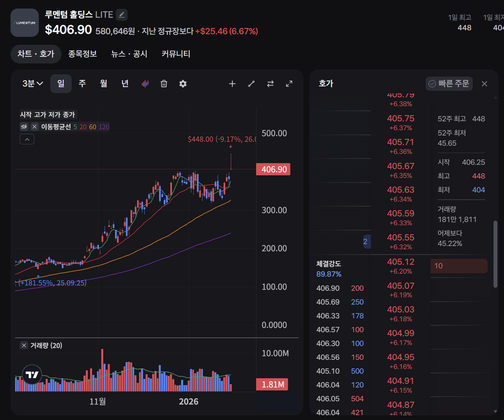
Task: Click the edit pencil icon beside LITE
Action: [122, 15]
